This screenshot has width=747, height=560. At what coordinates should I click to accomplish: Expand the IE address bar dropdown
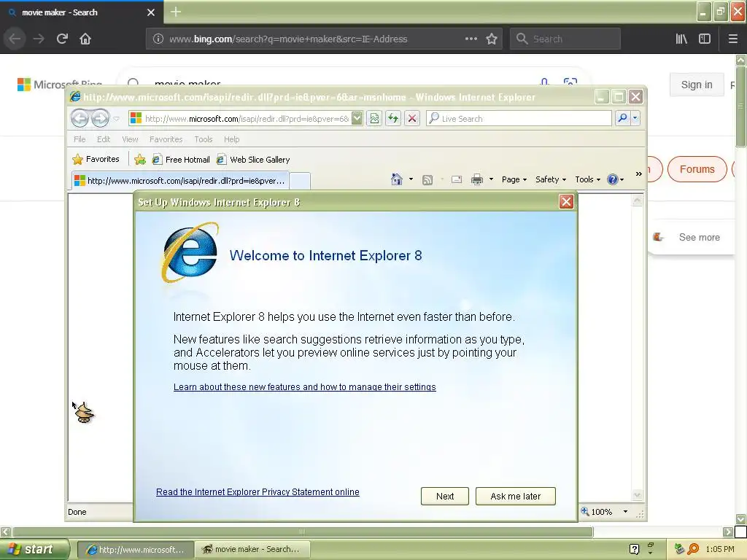[357, 119]
